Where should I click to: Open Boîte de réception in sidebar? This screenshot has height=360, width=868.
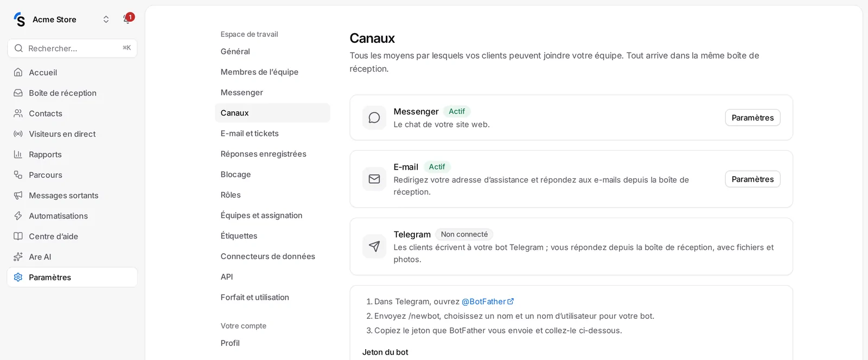point(72,93)
